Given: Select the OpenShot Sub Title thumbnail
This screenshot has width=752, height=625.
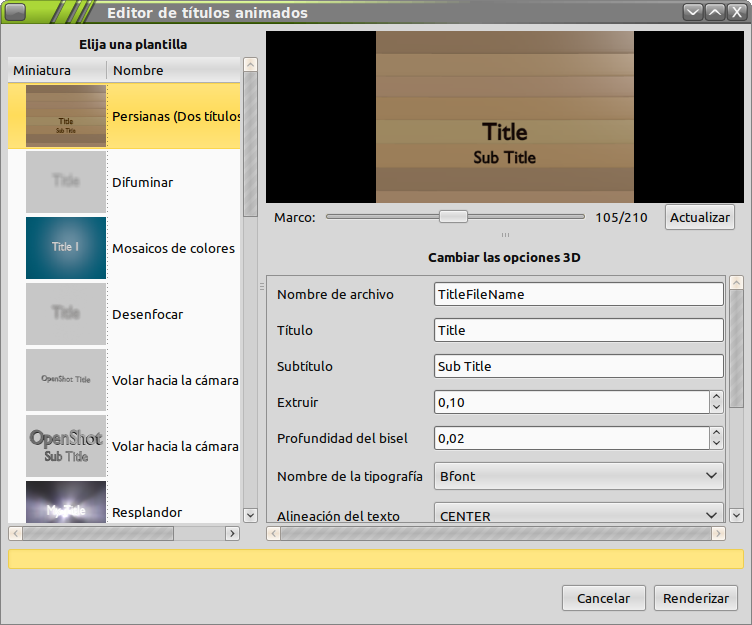Looking at the screenshot, I should pyautogui.click(x=66, y=446).
